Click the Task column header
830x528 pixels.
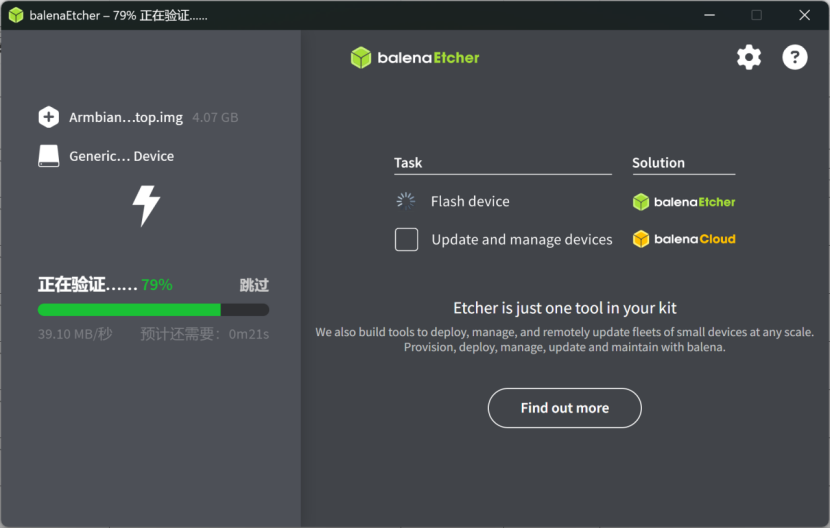(x=408, y=163)
